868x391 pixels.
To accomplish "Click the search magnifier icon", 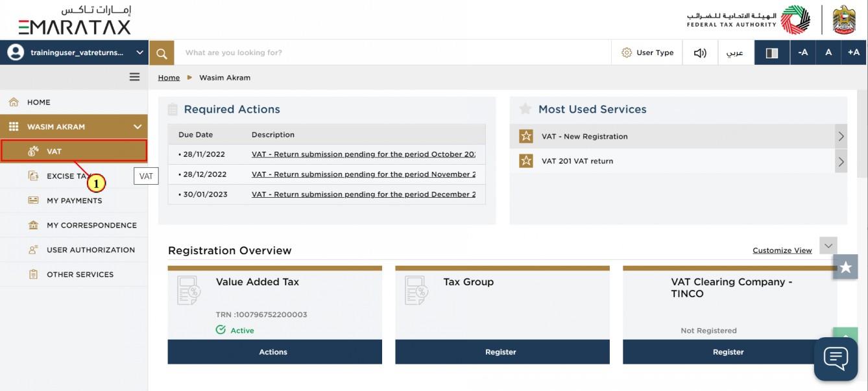I will 162,53.
